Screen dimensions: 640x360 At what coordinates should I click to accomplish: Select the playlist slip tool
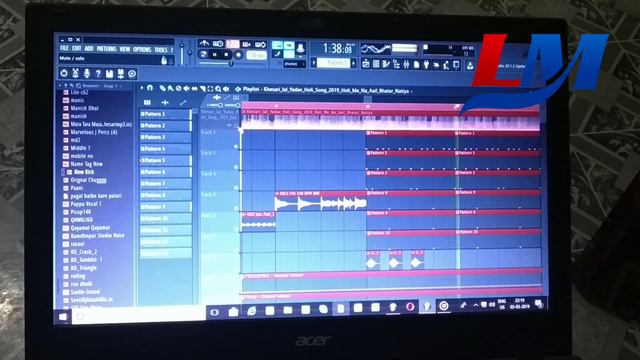pos(194,89)
